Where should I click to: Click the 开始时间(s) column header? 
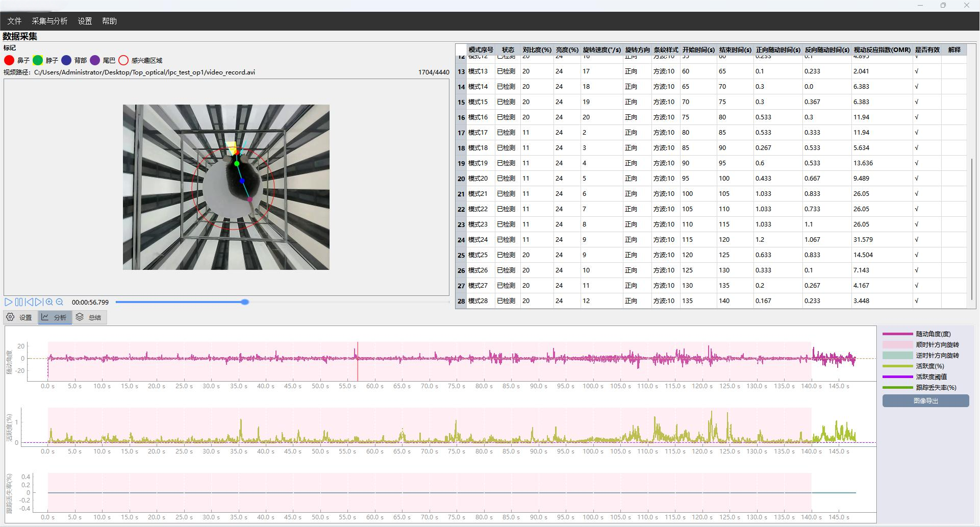tap(698, 50)
